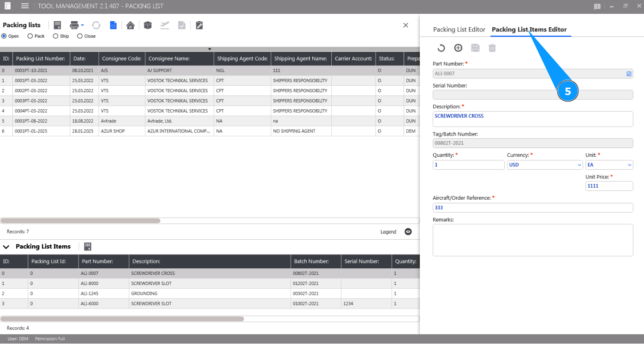Click the clipboard edit icon in toolbar
Screen dimensions: 644x344
pos(199,25)
